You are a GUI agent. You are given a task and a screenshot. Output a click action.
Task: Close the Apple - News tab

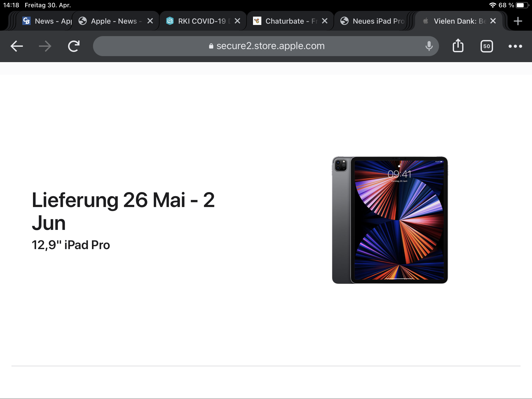150,21
